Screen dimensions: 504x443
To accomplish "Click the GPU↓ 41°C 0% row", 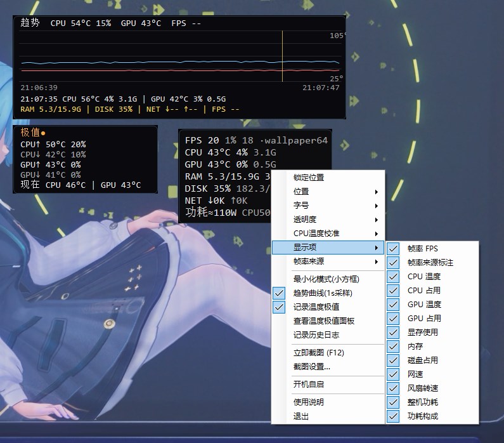I will click(x=51, y=175).
